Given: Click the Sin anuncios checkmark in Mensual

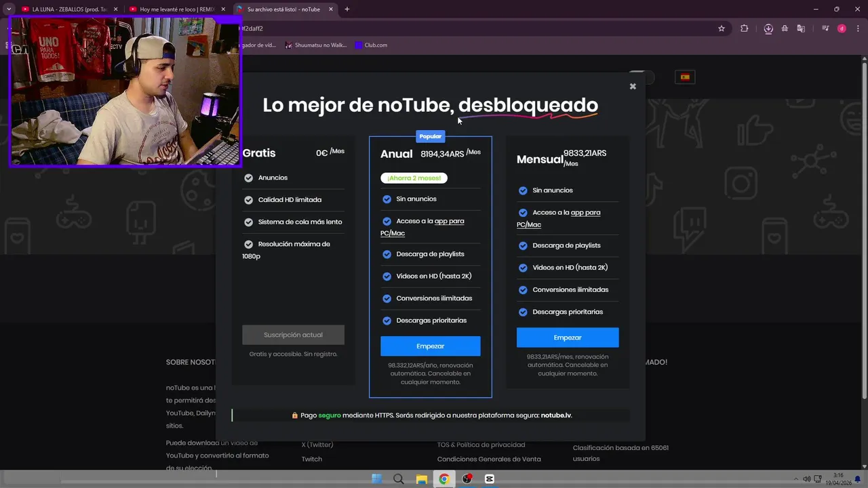Looking at the screenshot, I should click(523, 190).
